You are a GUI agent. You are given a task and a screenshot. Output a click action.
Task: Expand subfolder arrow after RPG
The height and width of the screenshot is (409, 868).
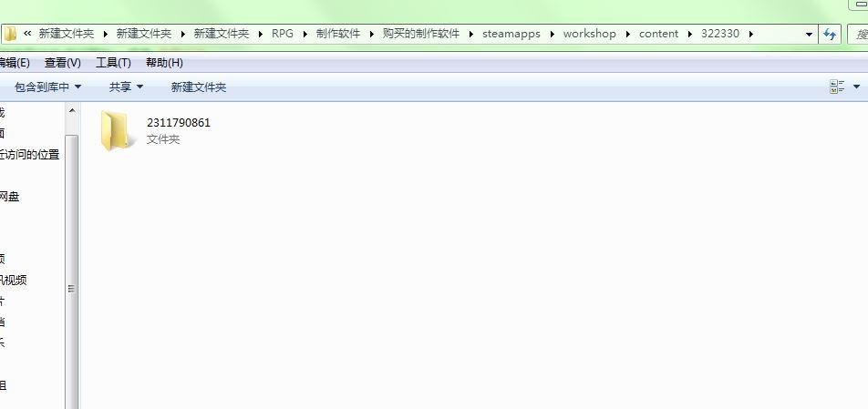click(305, 34)
